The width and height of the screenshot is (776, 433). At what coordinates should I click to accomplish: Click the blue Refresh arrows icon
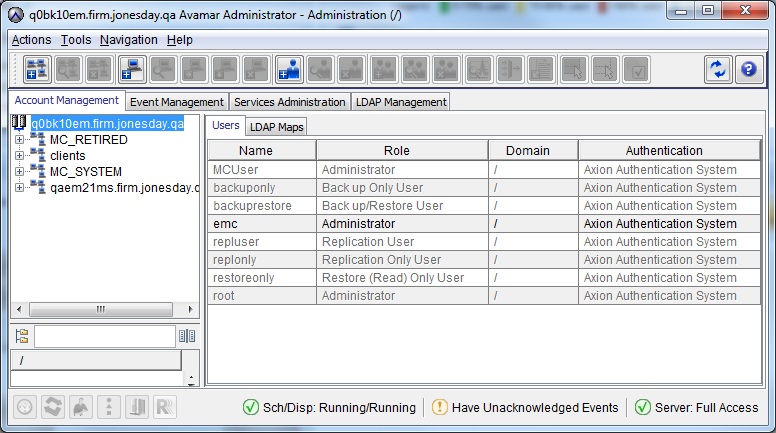[718, 69]
